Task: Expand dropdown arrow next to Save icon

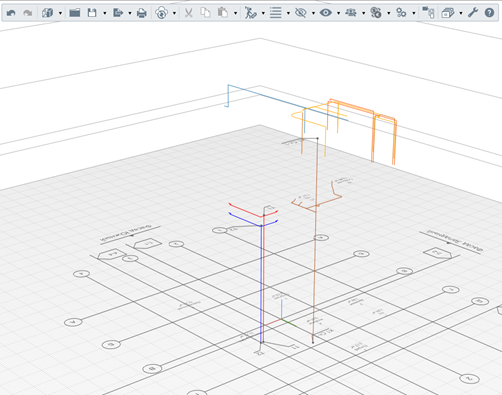Action: coord(105,13)
